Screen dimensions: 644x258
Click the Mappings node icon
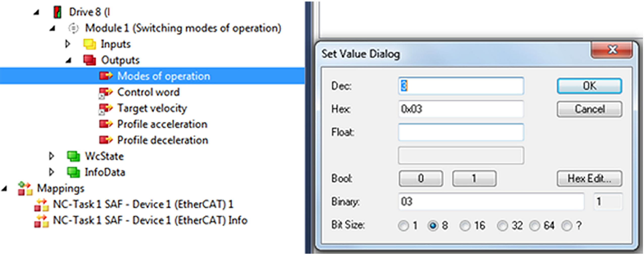click(25, 188)
